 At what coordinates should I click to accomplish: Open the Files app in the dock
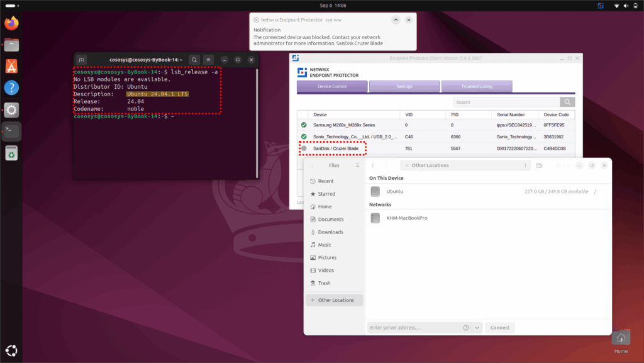11,45
